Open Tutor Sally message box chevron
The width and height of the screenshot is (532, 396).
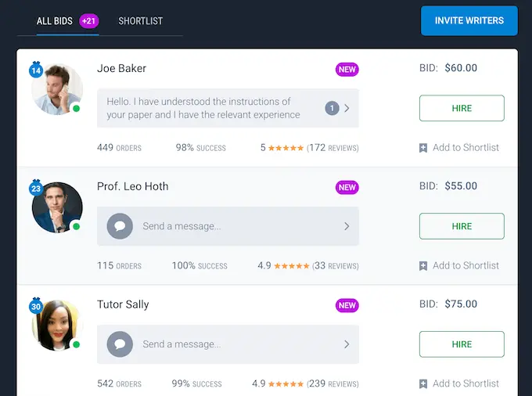coord(347,344)
